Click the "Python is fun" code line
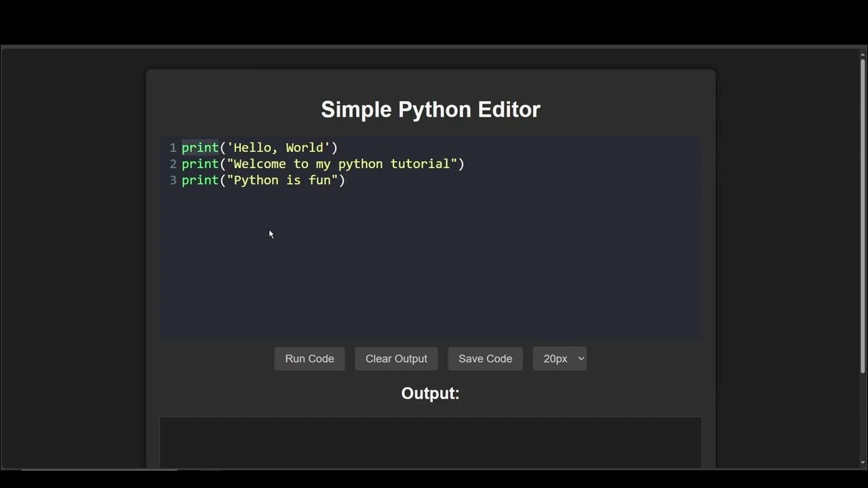 263,180
